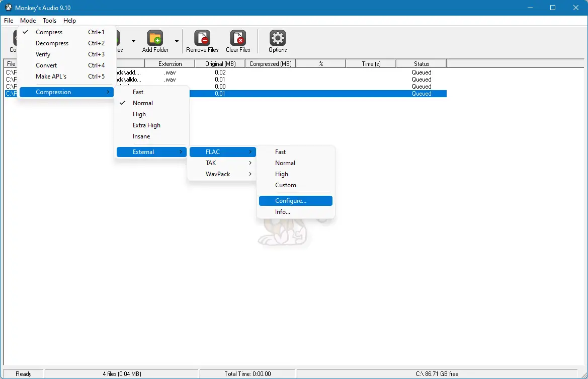Click the C:\ 86.71 GB free status entry

(437, 374)
